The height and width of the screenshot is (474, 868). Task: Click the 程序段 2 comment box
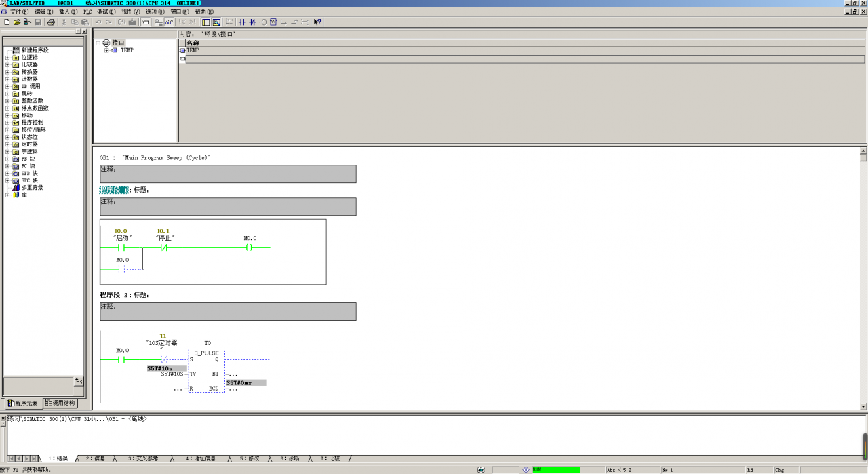(x=228, y=311)
